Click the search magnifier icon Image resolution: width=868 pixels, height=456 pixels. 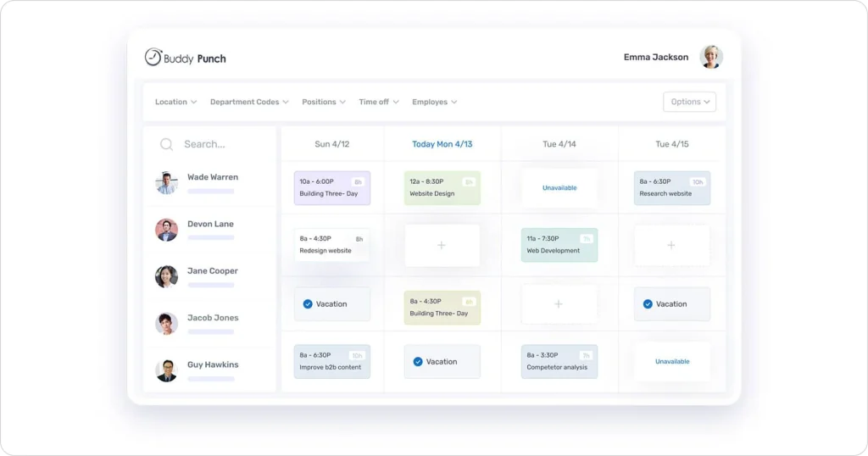tap(167, 145)
